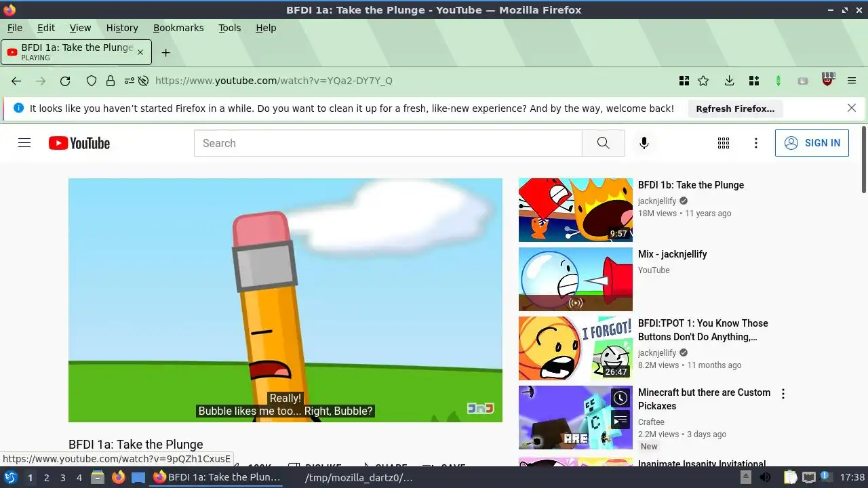Screen dimensions: 868x488
Task: Add Minecraft video to queue
Action: [620, 421]
